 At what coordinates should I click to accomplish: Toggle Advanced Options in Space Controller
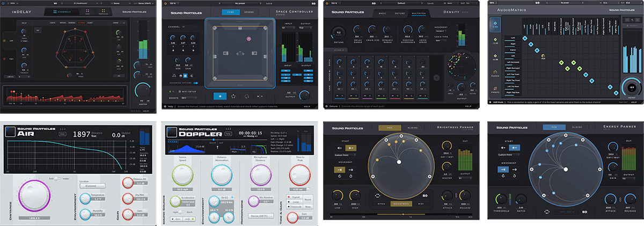coord(195,83)
